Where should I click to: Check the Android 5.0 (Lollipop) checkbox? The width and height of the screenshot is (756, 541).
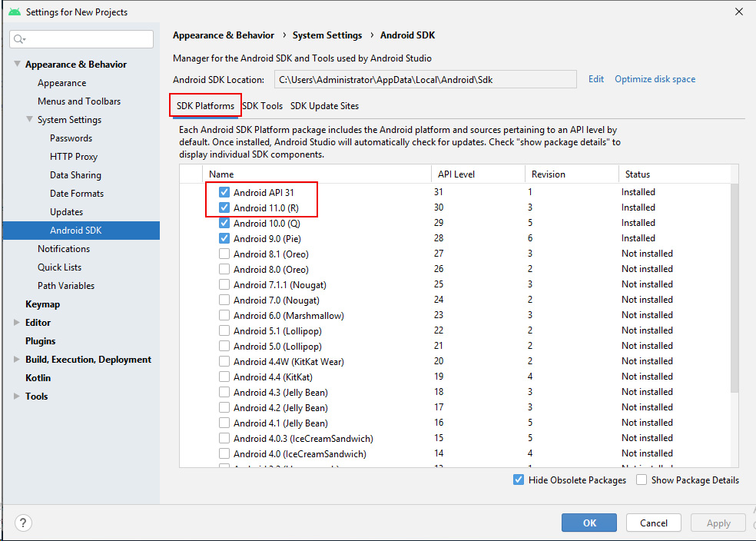pos(224,347)
